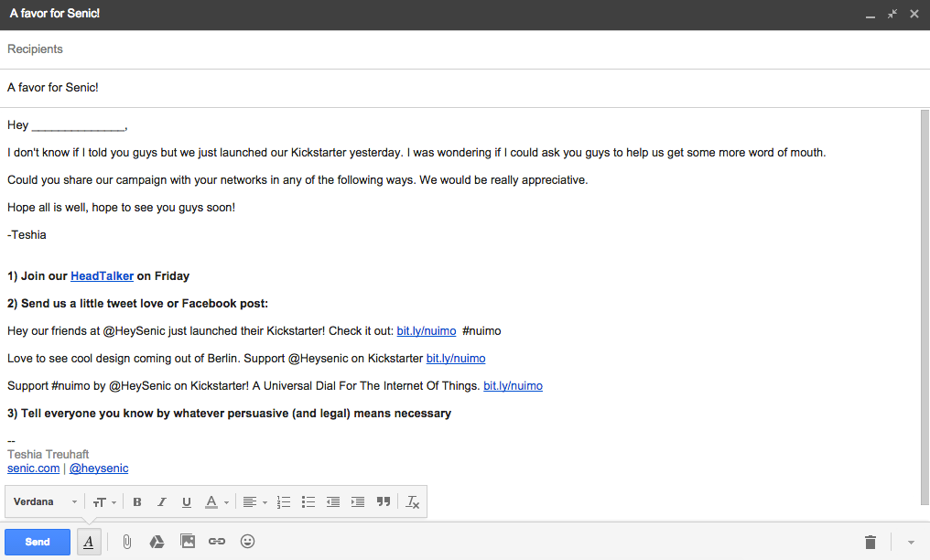This screenshot has width=930, height=560.
Task: Open the text alignment dropdown
Action: click(255, 502)
